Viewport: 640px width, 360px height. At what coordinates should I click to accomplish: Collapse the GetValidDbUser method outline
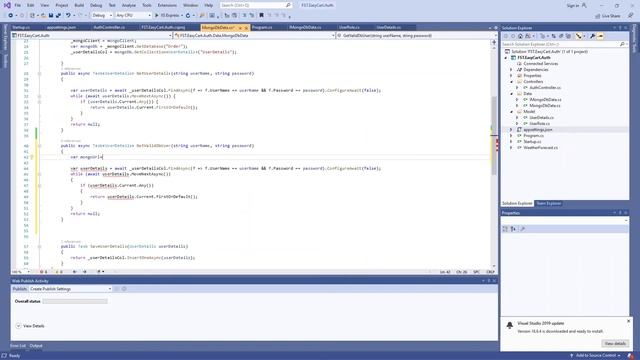click(40, 146)
